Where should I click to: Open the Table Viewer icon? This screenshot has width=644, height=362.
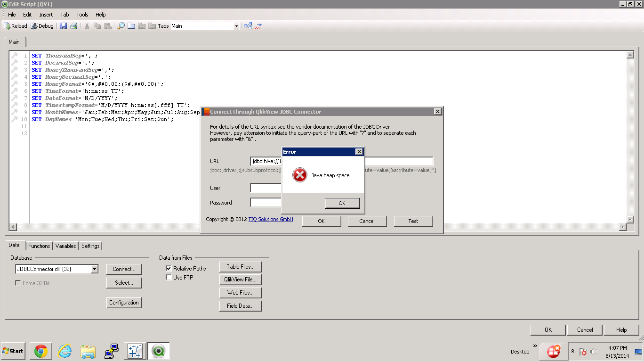(x=248, y=26)
